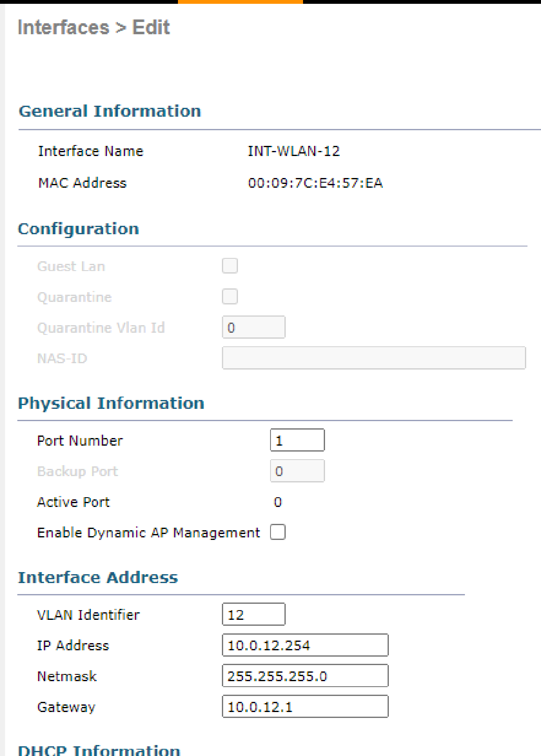Viewport: 541px width, 756px height.
Task: Click the Configuration section header
Action: 79,229
